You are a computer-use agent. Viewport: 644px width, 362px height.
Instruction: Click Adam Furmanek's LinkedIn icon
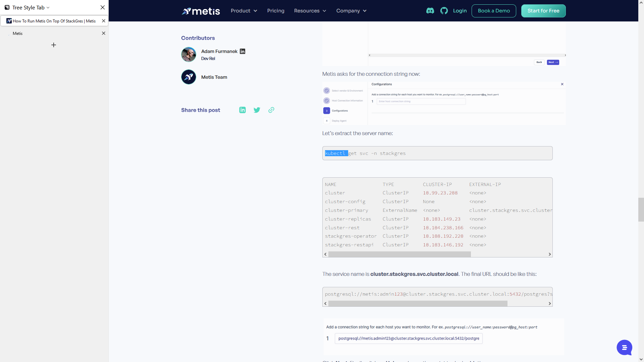point(243,51)
